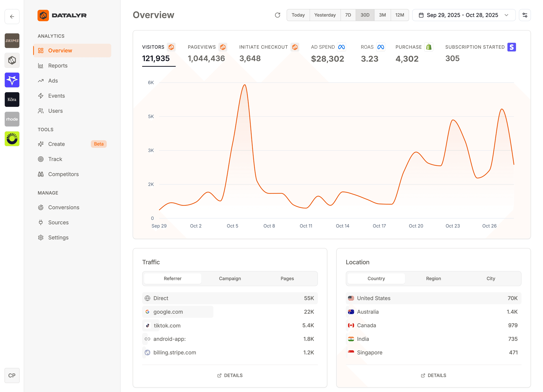Click the Datalyr logo

[x=62, y=15]
